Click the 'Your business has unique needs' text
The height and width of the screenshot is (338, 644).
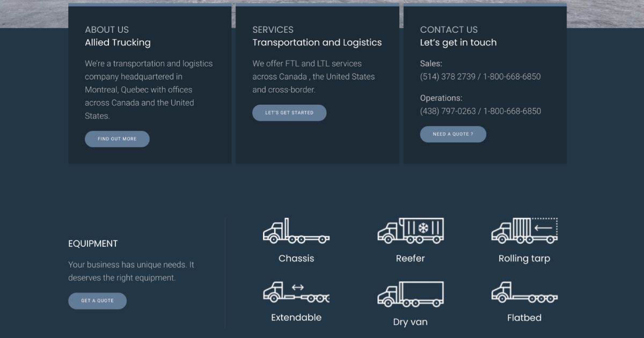131,271
